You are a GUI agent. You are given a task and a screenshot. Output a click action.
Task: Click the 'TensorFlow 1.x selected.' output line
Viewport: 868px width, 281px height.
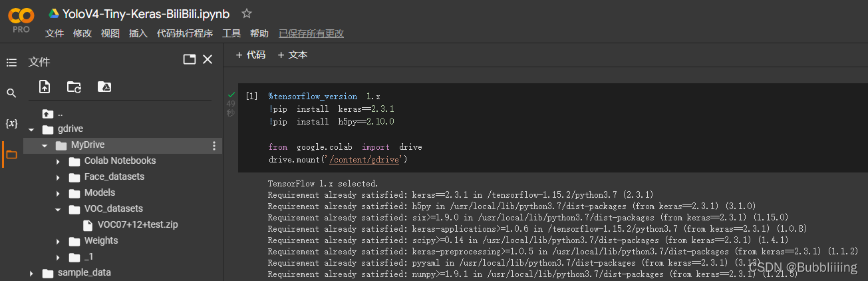click(x=323, y=183)
